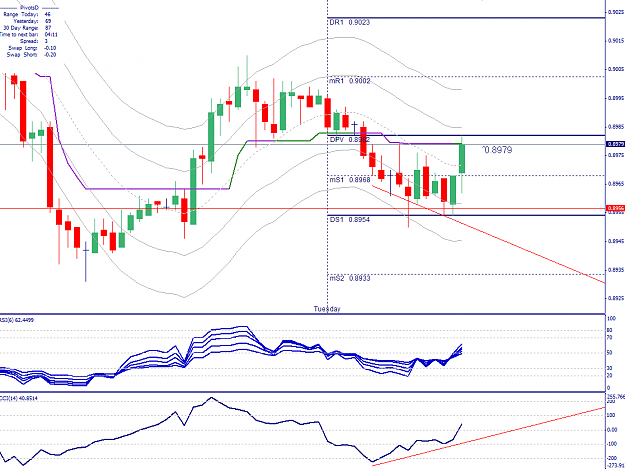Click the red 0.8956 price axis tag

coord(615,208)
